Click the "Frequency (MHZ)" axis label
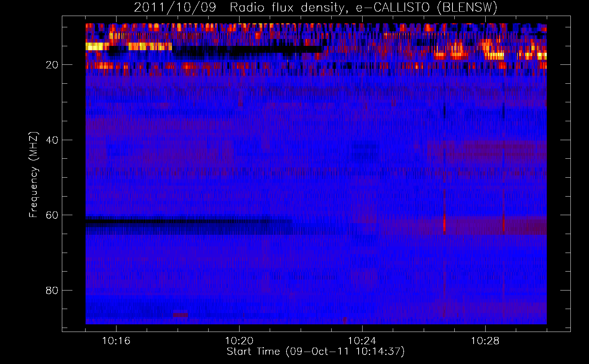589x364 pixels. (33, 175)
